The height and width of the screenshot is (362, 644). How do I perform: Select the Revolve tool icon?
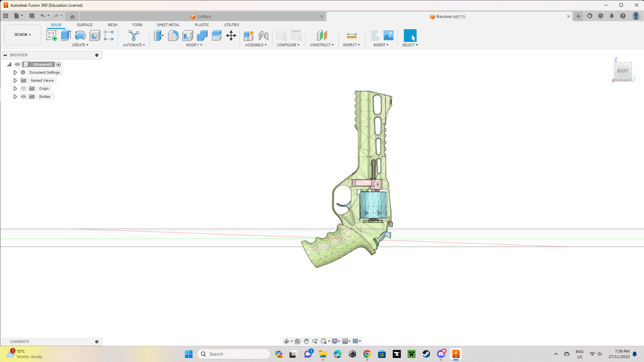tap(80, 36)
